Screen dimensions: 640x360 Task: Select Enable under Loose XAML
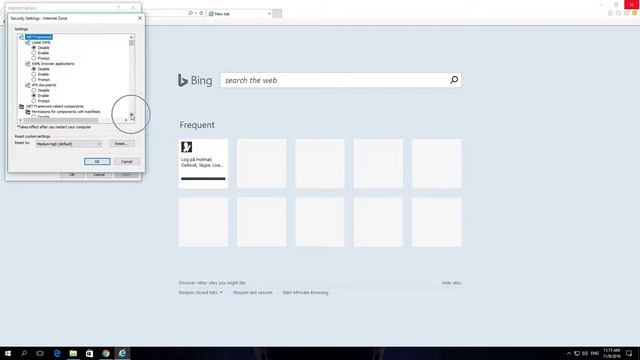pyautogui.click(x=34, y=53)
